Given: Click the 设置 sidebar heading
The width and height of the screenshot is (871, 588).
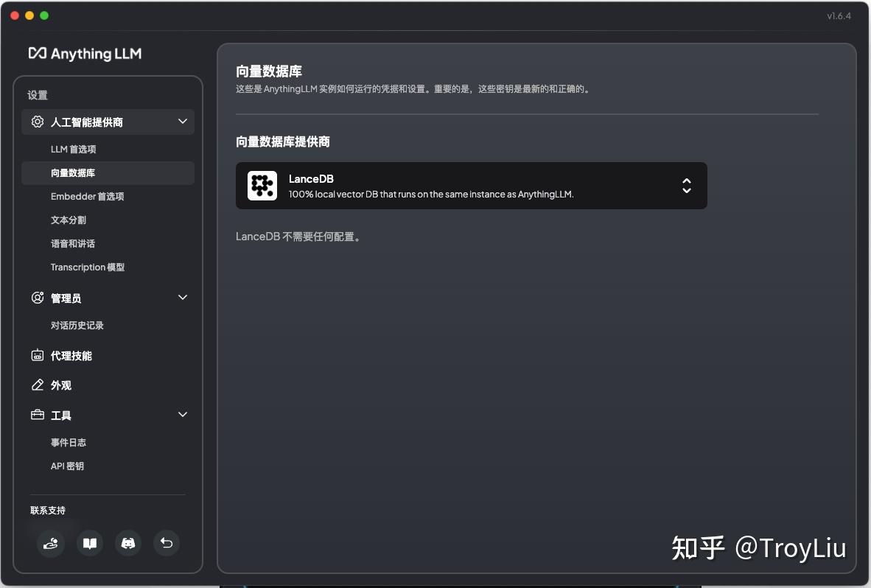Looking at the screenshot, I should pyautogui.click(x=38, y=95).
